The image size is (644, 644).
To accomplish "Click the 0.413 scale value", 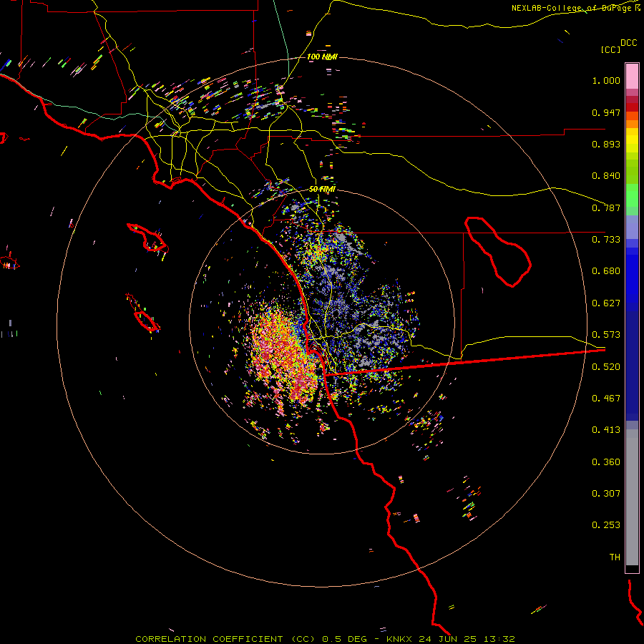I will coord(606,430).
